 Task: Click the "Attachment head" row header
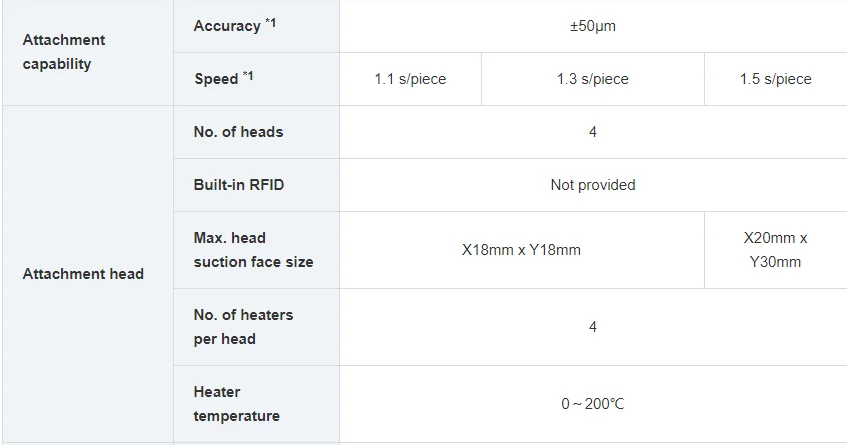pyautogui.click(x=83, y=274)
